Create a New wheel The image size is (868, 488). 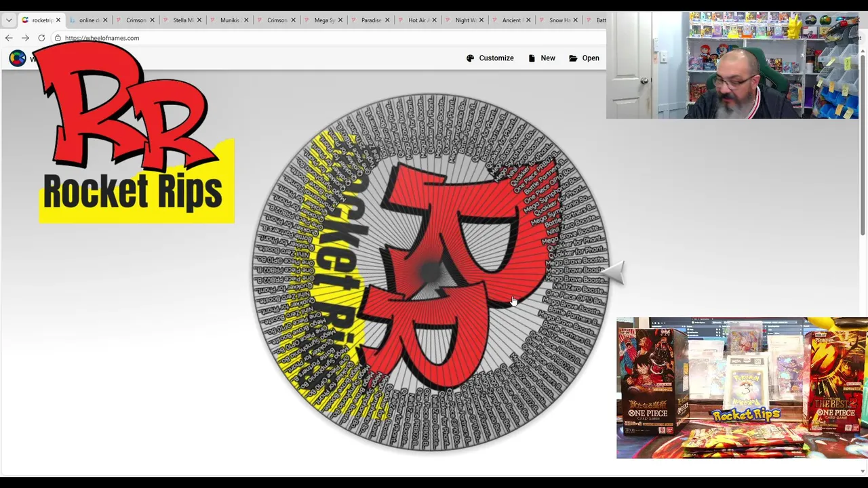coord(542,58)
